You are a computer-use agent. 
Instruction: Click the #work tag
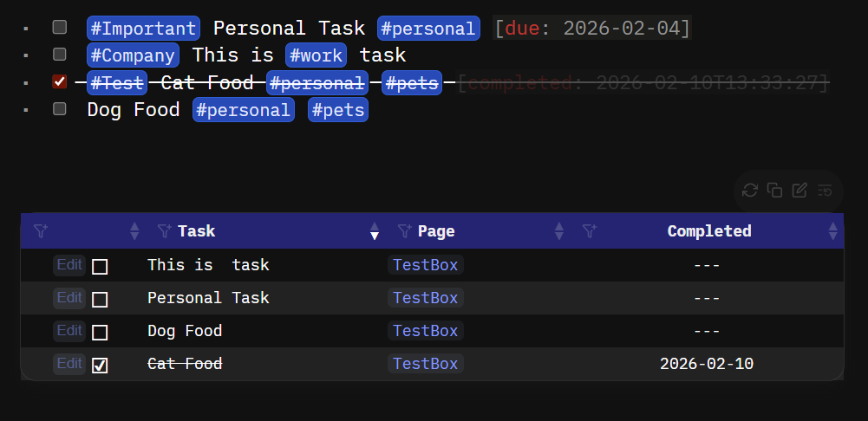(317, 55)
